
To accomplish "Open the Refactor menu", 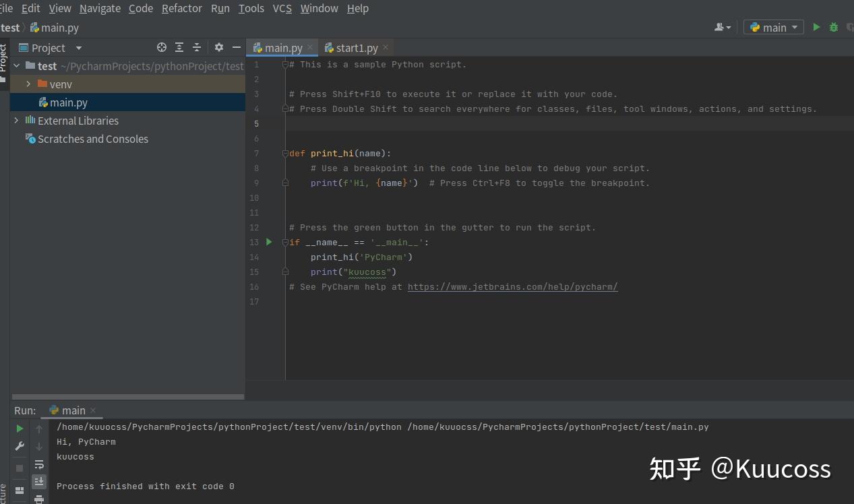I will pos(181,8).
